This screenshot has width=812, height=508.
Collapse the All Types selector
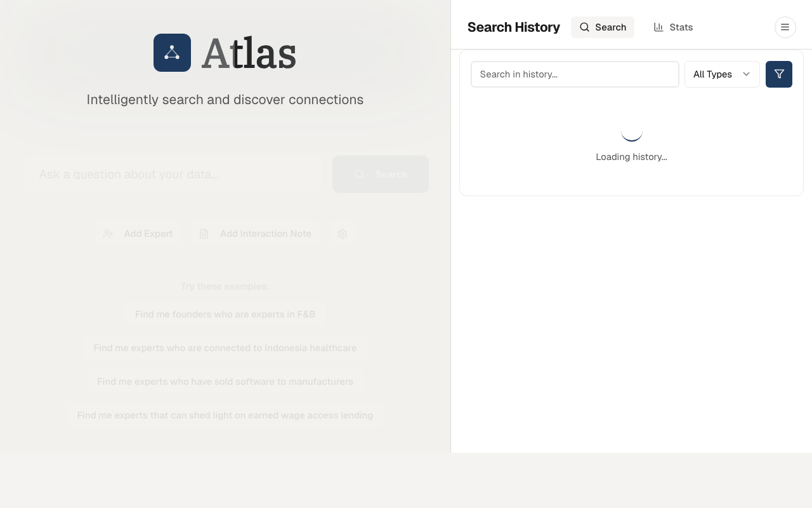click(x=722, y=74)
